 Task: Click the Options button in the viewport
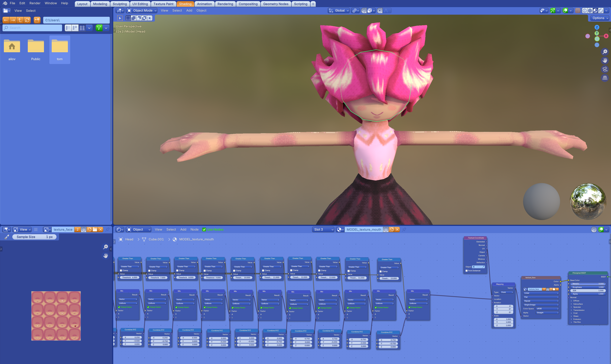(600, 18)
